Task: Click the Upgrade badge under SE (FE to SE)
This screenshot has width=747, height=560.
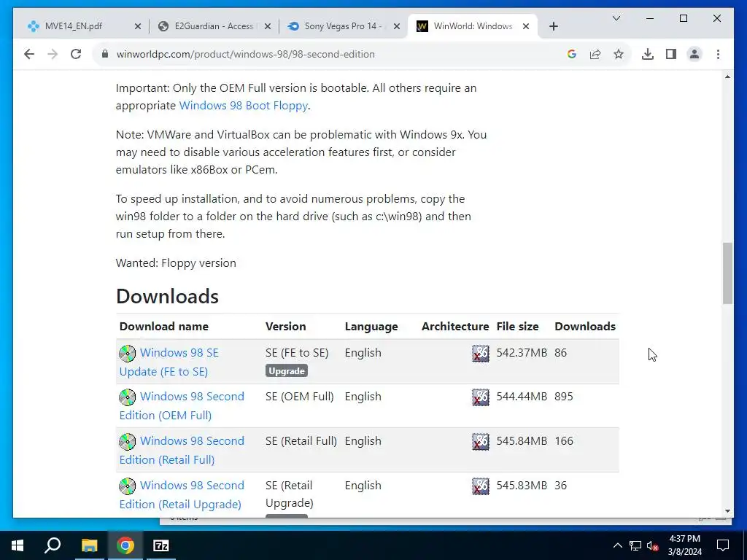Action: tap(286, 371)
